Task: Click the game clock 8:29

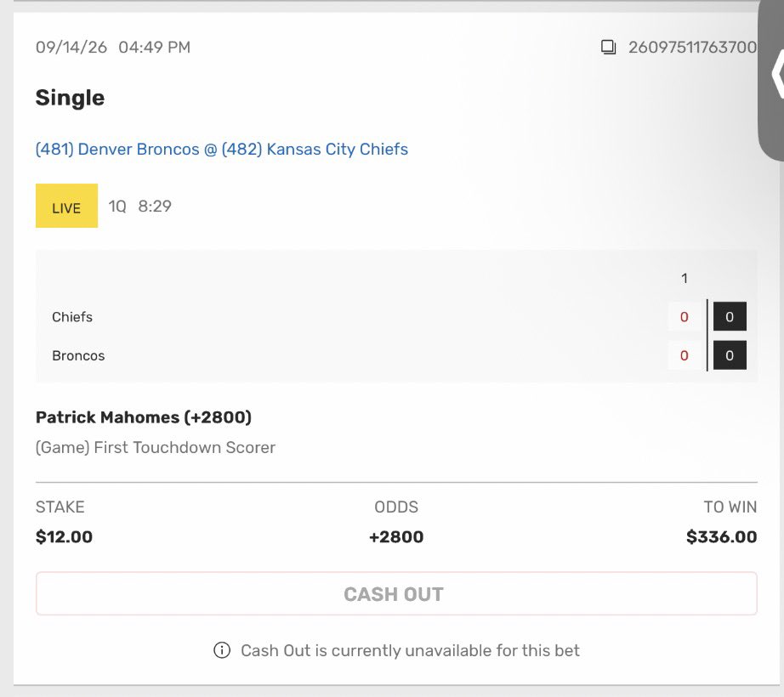Action: coord(155,206)
